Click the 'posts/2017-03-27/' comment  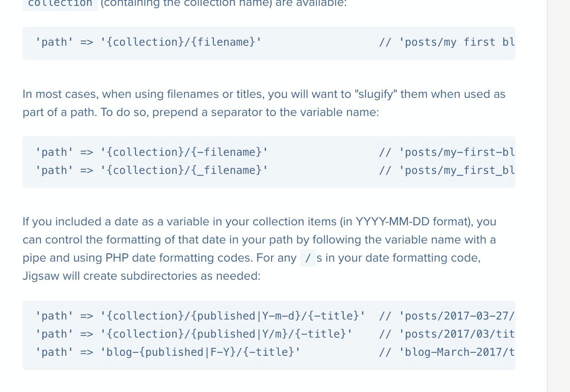[447, 316]
